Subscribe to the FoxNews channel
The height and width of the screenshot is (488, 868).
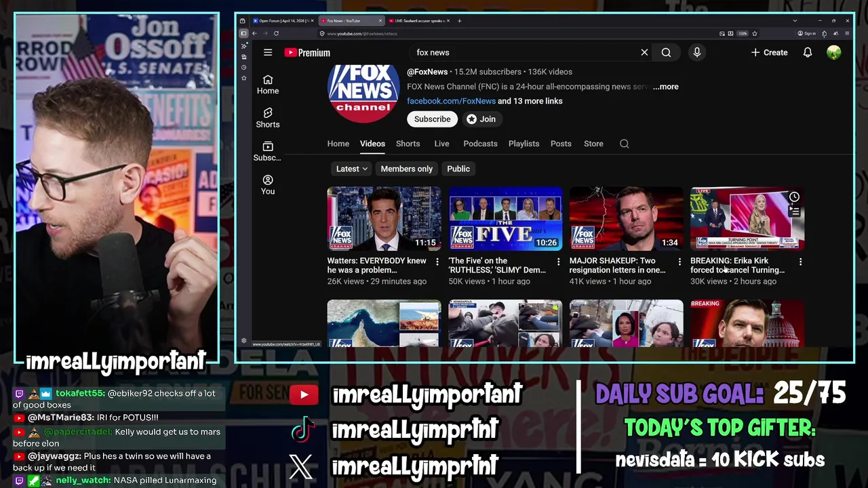pyautogui.click(x=432, y=119)
